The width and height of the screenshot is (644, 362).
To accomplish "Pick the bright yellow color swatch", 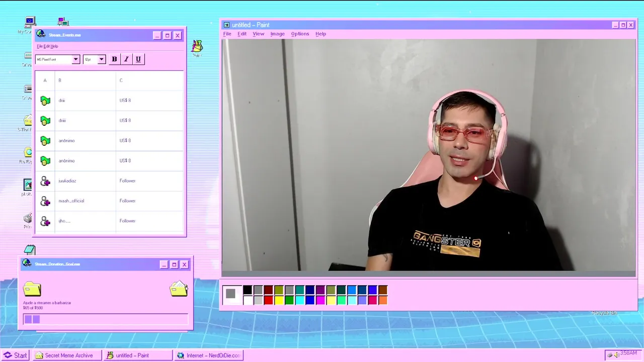I will pyautogui.click(x=279, y=300).
